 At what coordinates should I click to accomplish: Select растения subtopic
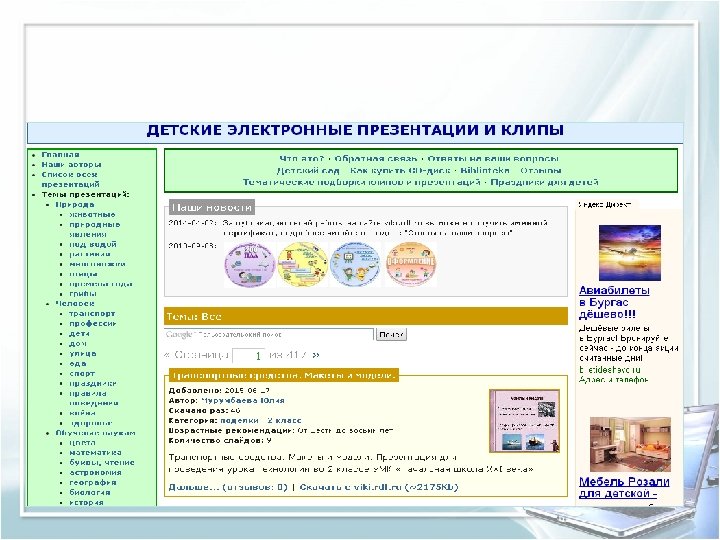point(90,254)
